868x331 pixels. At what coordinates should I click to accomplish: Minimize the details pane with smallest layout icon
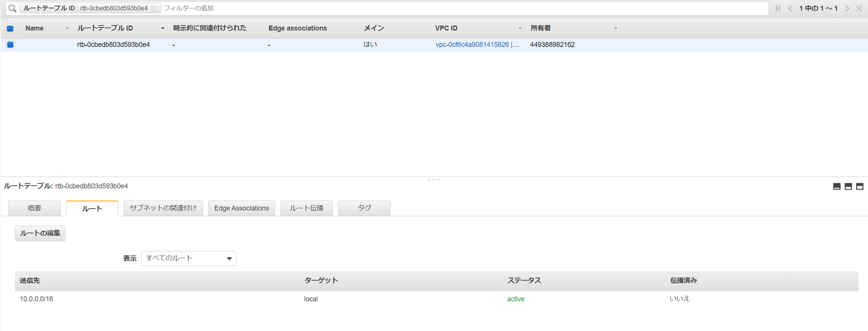pos(837,186)
